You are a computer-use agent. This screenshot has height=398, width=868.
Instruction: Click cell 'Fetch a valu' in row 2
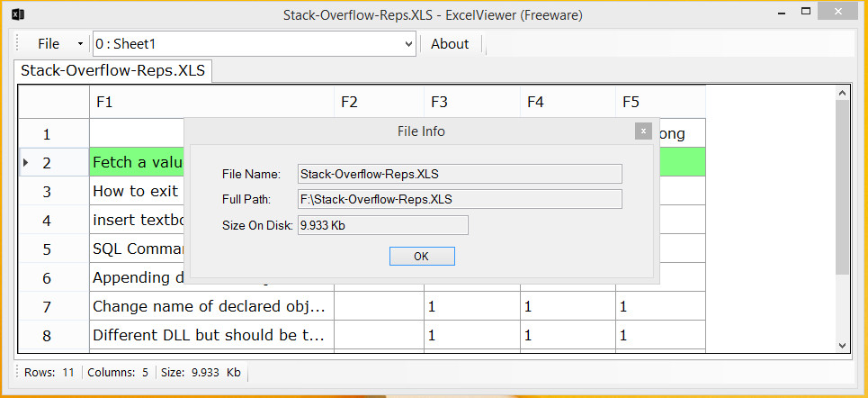tap(137, 162)
